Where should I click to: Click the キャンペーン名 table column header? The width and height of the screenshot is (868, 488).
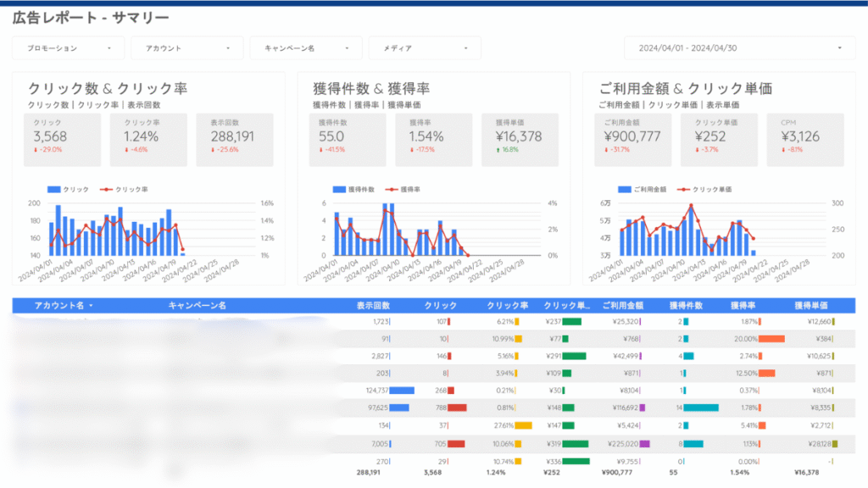tap(198, 306)
